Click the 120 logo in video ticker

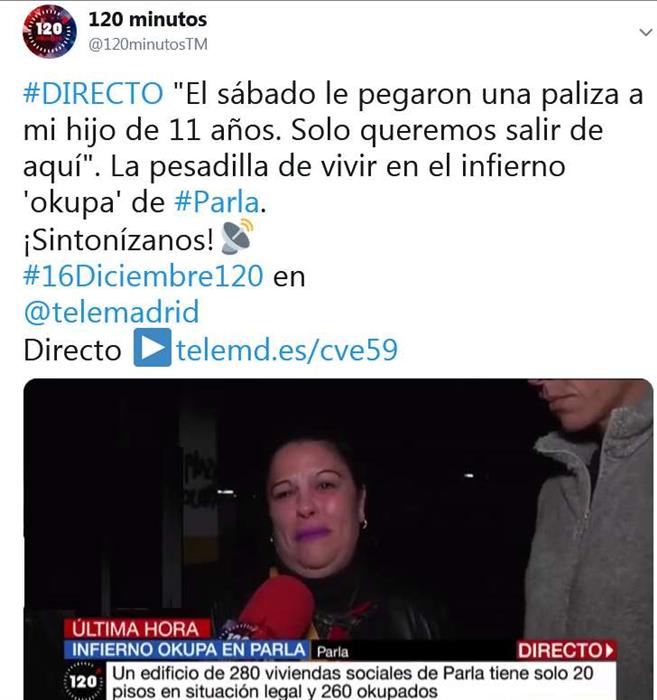click(x=83, y=681)
